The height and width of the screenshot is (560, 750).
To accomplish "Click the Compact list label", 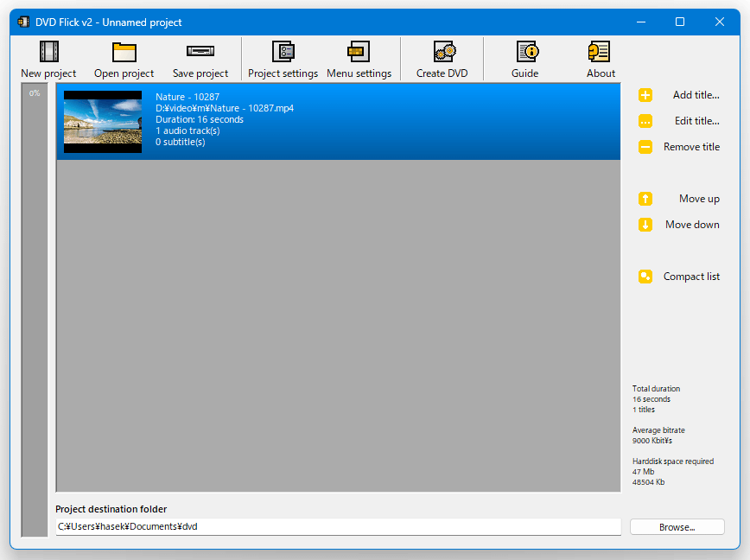I will pyautogui.click(x=691, y=277).
